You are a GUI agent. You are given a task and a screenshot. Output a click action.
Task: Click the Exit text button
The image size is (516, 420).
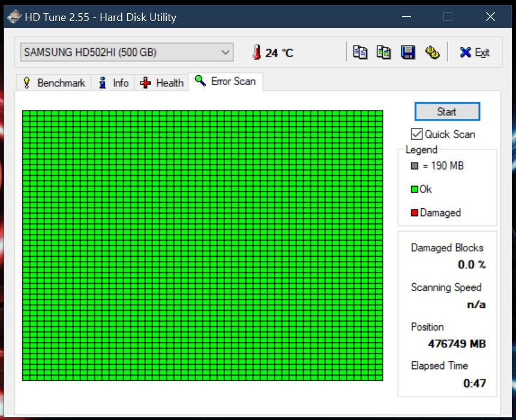(482, 52)
